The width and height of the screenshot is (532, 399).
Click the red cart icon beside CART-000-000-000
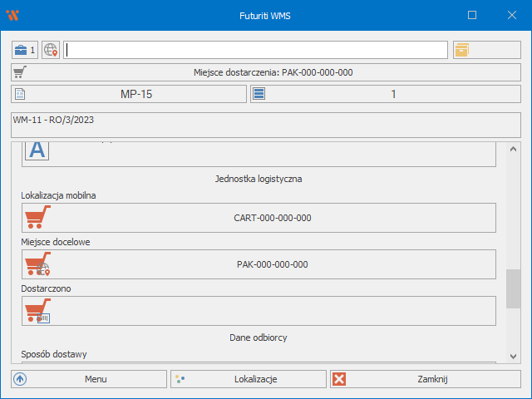click(37, 218)
